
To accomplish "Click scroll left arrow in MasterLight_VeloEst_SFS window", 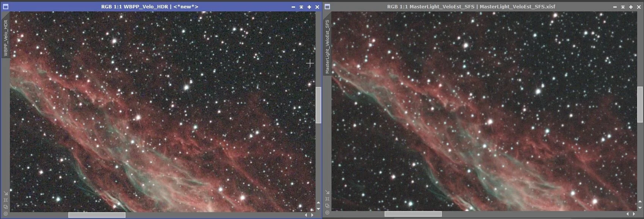I will (x=628, y=214).
